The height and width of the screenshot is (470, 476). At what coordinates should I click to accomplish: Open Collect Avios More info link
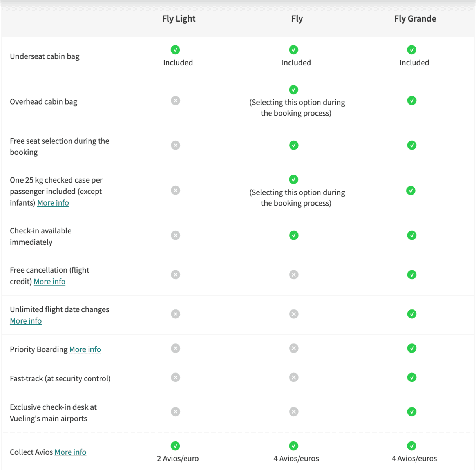pyautogui.click(x=71, y=452)
